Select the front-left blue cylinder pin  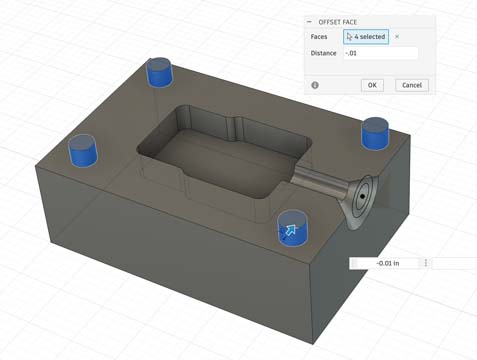83,150
